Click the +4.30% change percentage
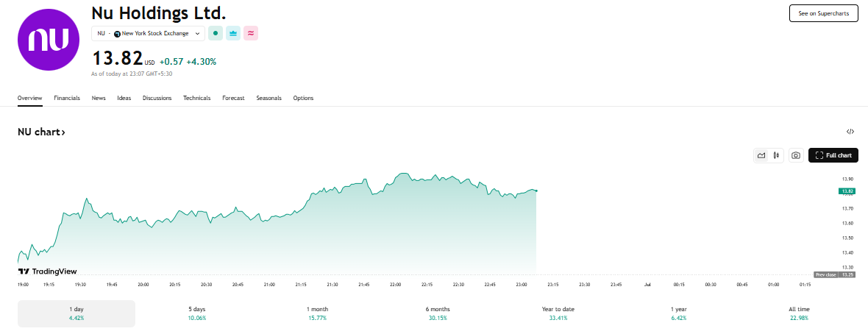The image size is (868, 334). coord(202,62)
